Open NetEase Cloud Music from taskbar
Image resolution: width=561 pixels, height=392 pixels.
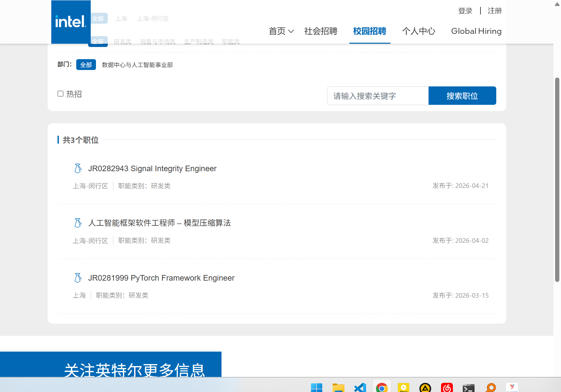[447, 388]
